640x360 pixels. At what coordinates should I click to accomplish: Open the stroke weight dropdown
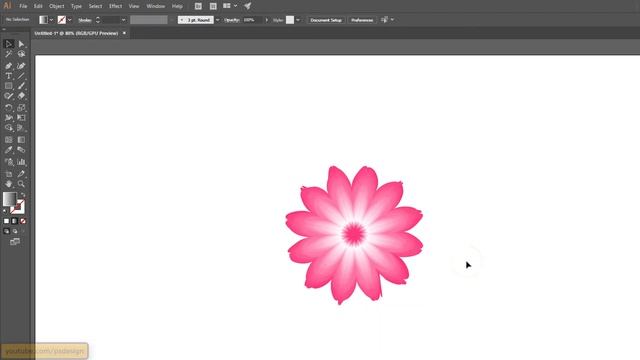(124, 20)
